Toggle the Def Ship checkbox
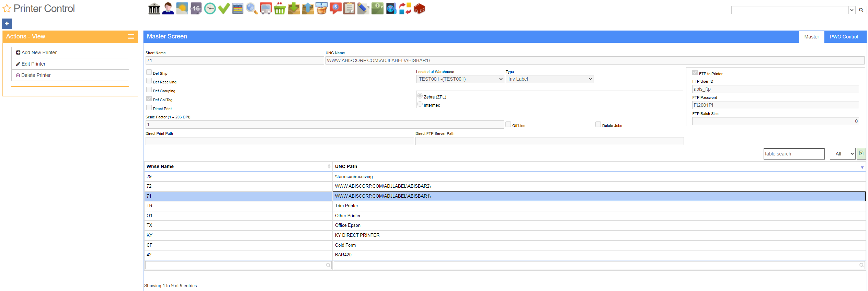This screenshot has width=868, height=291. pos(149,72)
